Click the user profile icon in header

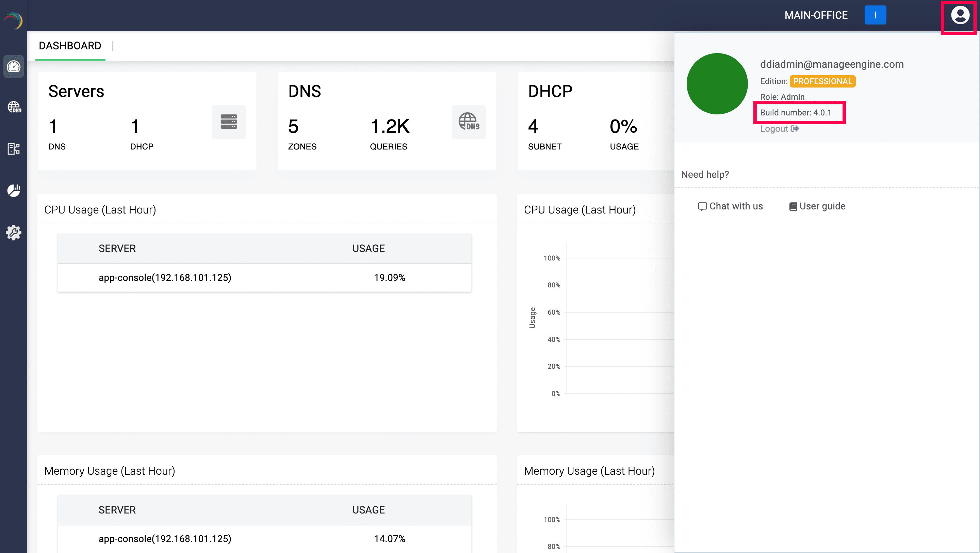click(960, 16)
